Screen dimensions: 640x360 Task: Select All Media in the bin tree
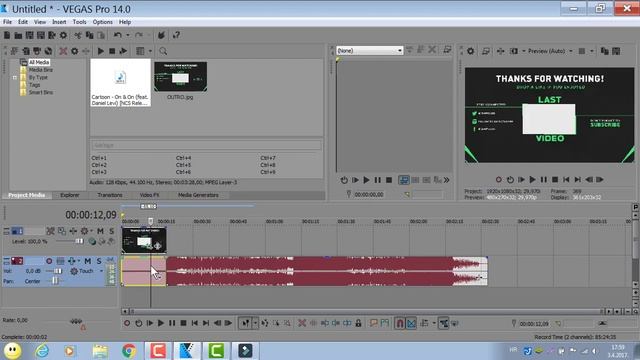pos(39,62)
